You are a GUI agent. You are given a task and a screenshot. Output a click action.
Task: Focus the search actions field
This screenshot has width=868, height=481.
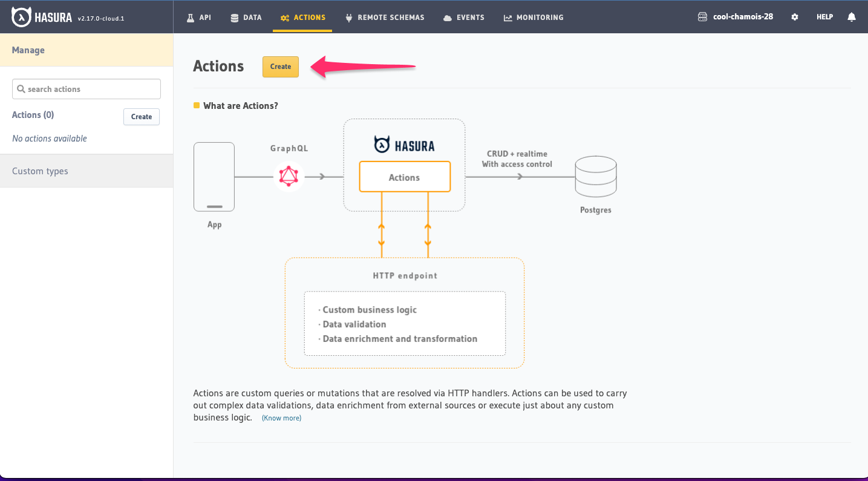coord(86,89)
